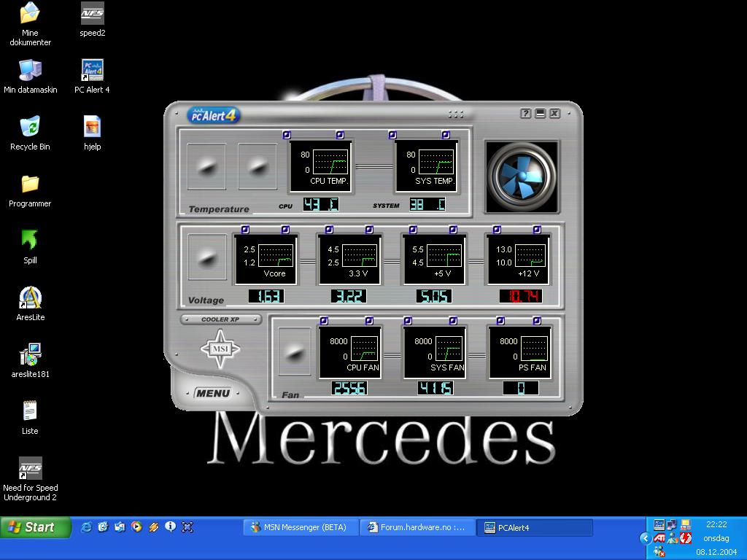This screenshot has height=560, width=747.
Task: Expand hidden system tray icons arrow
Action: [645, 538]
